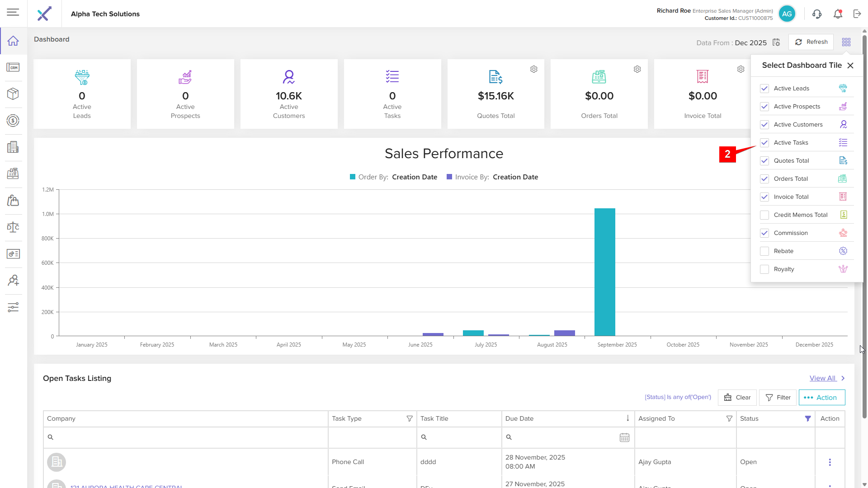This screenshot has height=488, width=868.
Task: Open the Task Type column filter
Action: (x=410, y=419)
